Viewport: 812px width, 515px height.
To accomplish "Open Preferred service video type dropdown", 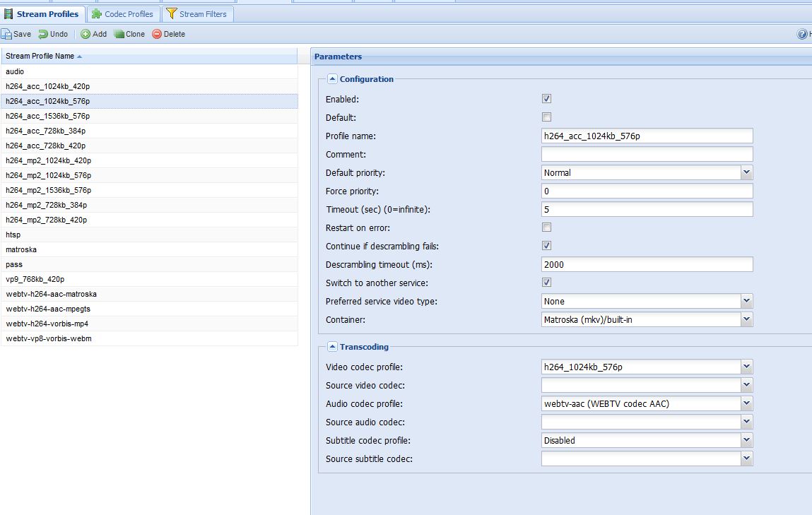I will pyautogui.click(x=746, y=301).
